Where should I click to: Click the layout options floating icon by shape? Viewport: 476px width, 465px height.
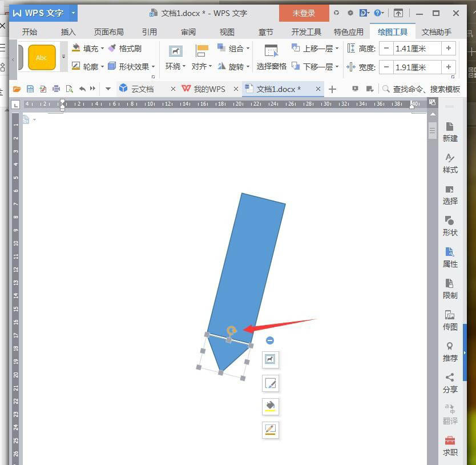click(x=270, y=359)
